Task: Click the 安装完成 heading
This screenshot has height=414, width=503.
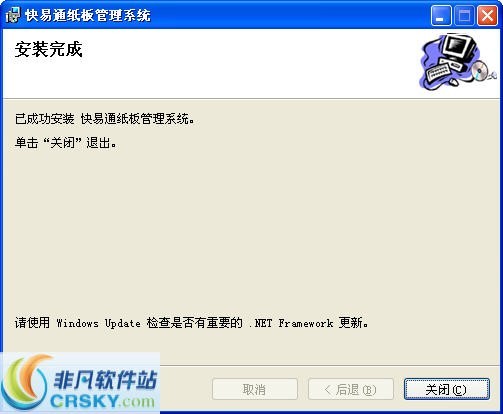Action: click(48, 49)
